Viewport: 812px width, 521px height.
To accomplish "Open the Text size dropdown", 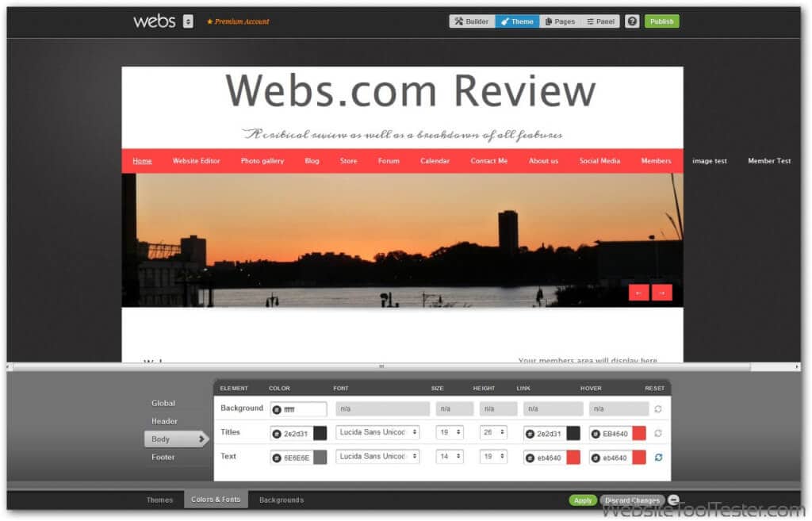I will (x=450, y=456).
